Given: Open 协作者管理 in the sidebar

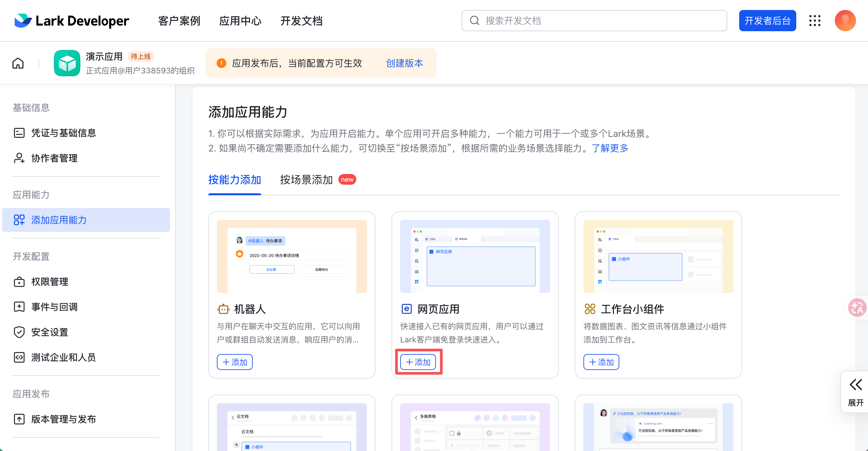Looking at the screenshot, I should coord(54,158).
